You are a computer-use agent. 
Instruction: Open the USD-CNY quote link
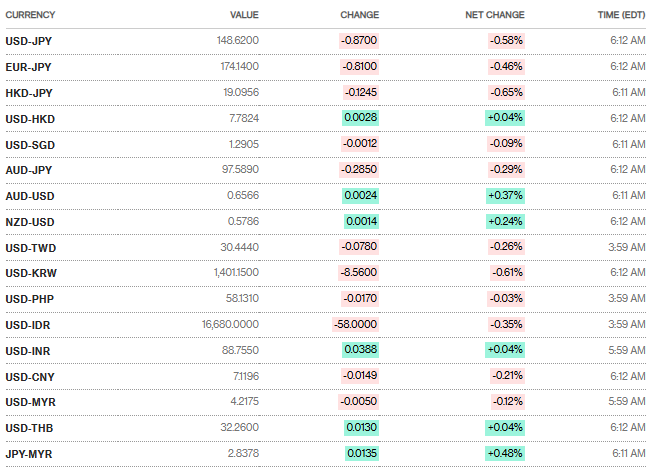pyautogui.click(x=28, y=376)
